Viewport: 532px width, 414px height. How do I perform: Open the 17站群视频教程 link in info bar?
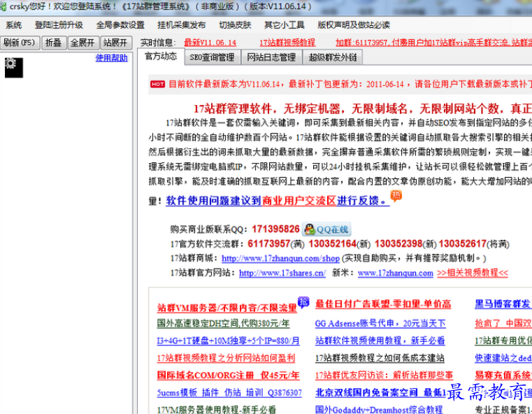287,43
